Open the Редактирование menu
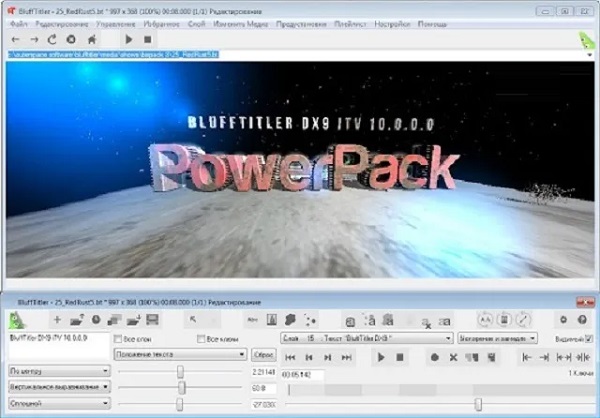Viewport: 600px width, 418px height. [62, 24]
